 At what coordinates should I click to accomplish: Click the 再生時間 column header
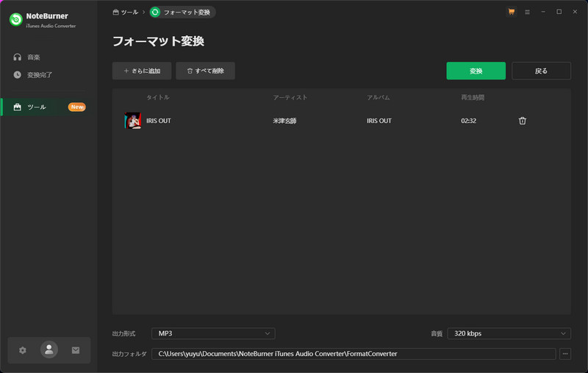click(x=473, y=97)
